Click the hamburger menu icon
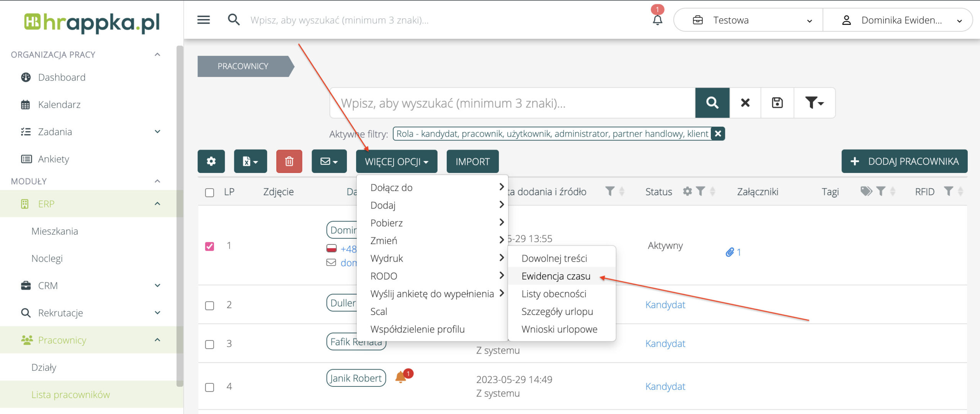 point(203,20)
